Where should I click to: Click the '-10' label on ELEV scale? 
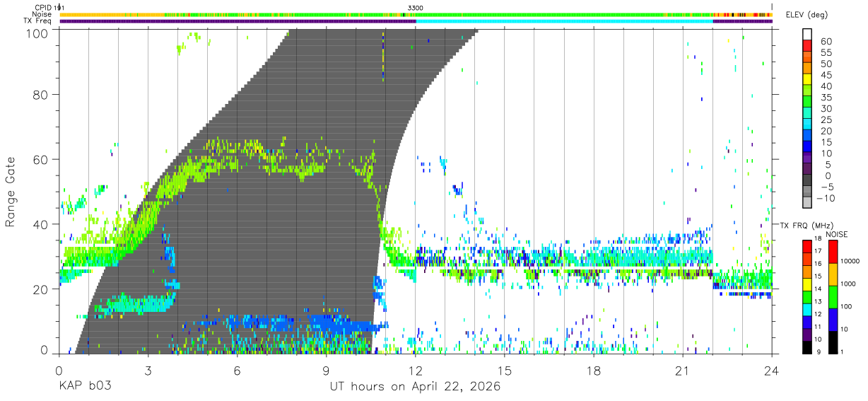coord(826,199)
